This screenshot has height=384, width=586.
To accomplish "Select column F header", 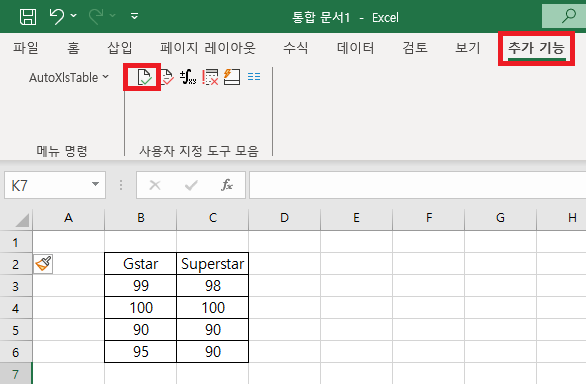I will click(429, 218).
